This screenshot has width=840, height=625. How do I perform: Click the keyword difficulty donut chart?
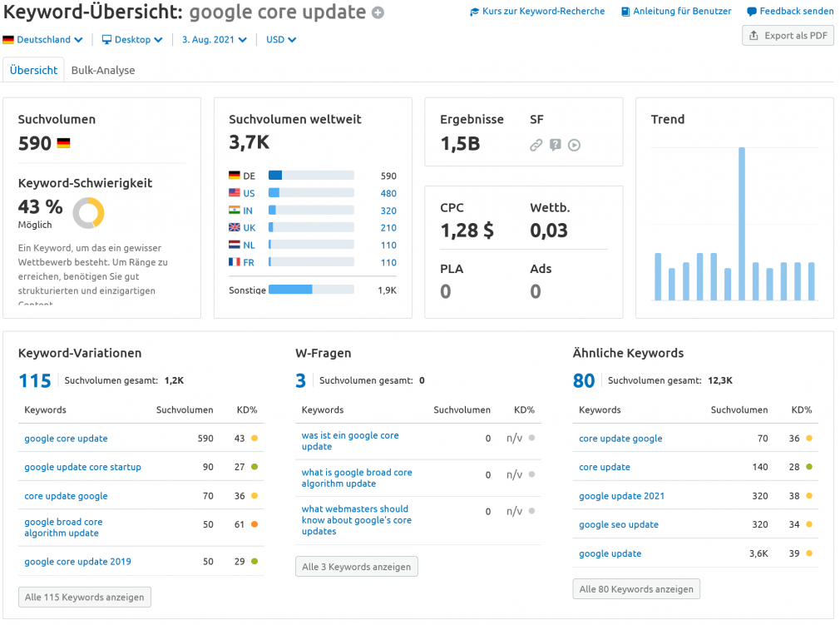(88, 213)
